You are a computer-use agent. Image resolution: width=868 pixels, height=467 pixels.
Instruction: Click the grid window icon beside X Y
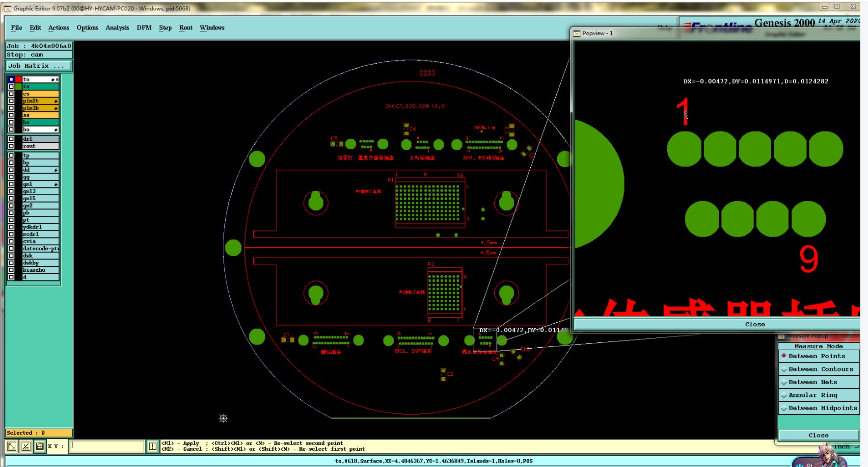40,446
